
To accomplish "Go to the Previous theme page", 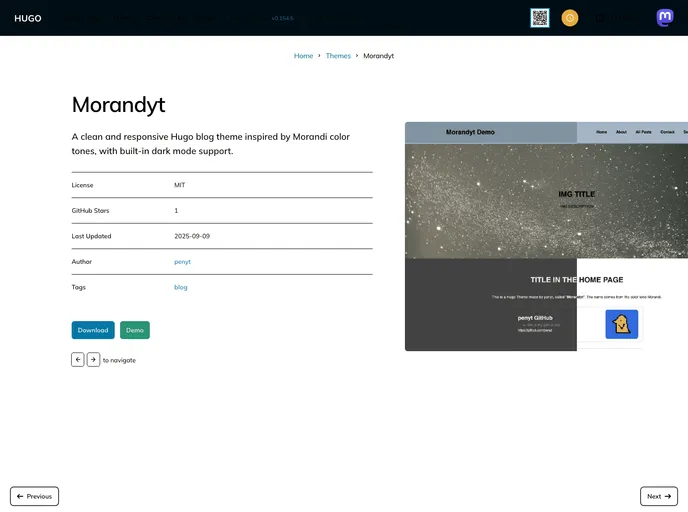I will pos(35,496).
